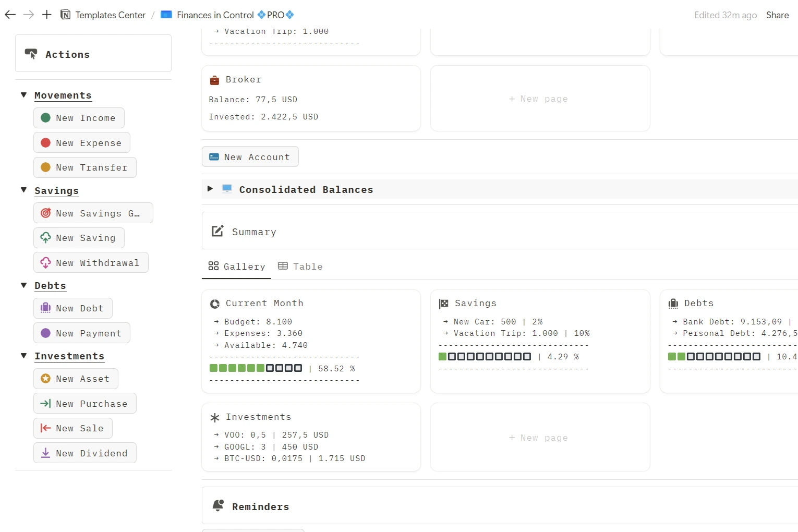Click the Share button
798x532 pixels.
tap(777, 15)
